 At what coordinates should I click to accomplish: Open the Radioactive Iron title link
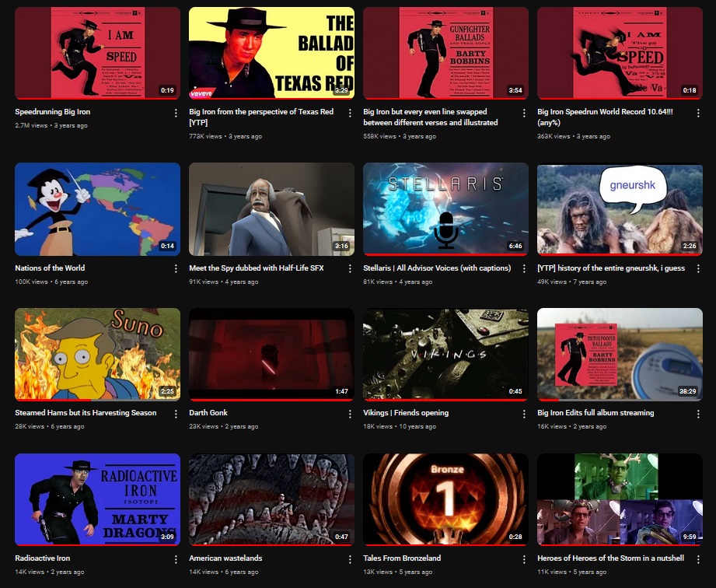tap(43, 558)
